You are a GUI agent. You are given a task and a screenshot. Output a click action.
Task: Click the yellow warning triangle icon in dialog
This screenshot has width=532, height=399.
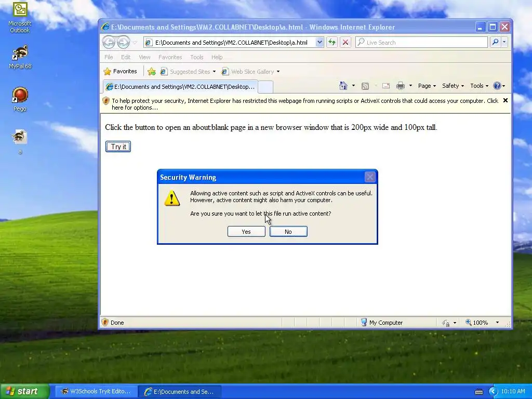point(172,198)
